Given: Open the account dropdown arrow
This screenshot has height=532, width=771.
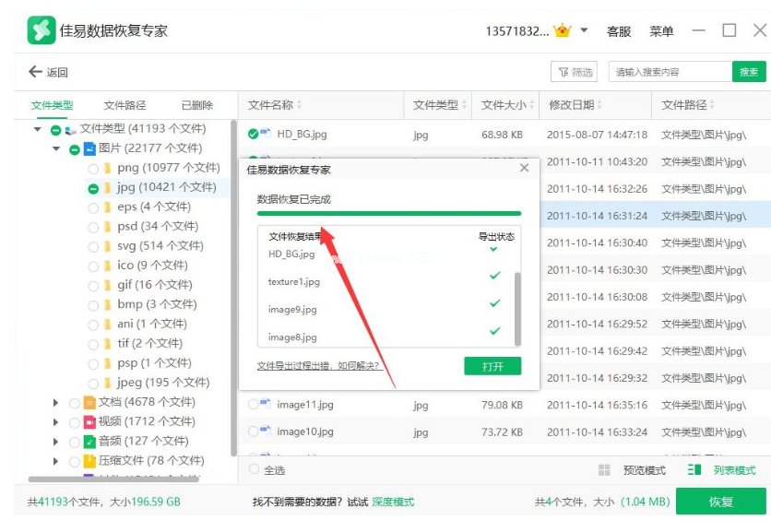Looking at the screenshot, I should click(x=584, y=30).
